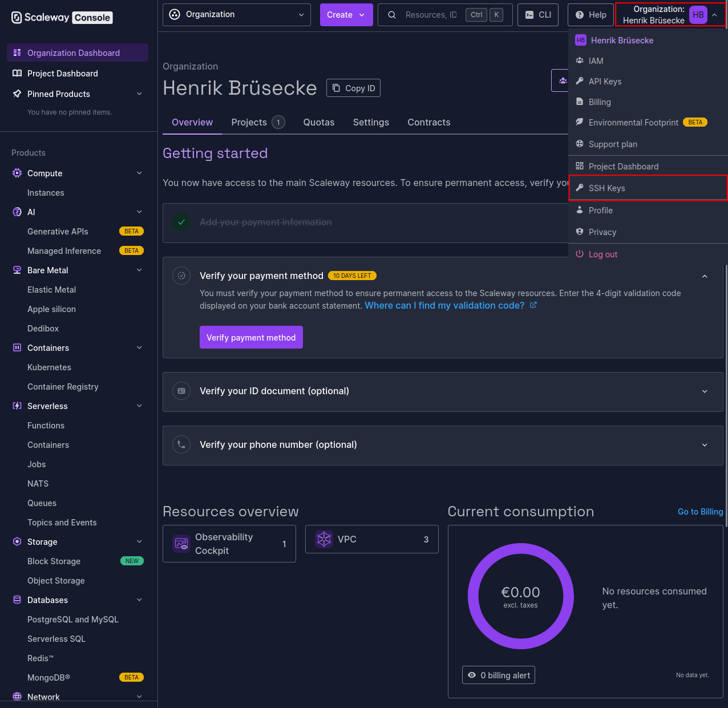728x708 pixels.
Task: Collapse the Verify your payment method panel
Action: point(705,276)
